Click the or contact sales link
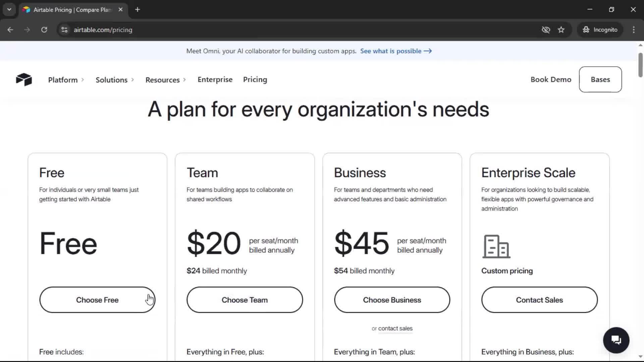Image resolution: width=644 pixels, height=362 pixels. click(x=395, y=328)
